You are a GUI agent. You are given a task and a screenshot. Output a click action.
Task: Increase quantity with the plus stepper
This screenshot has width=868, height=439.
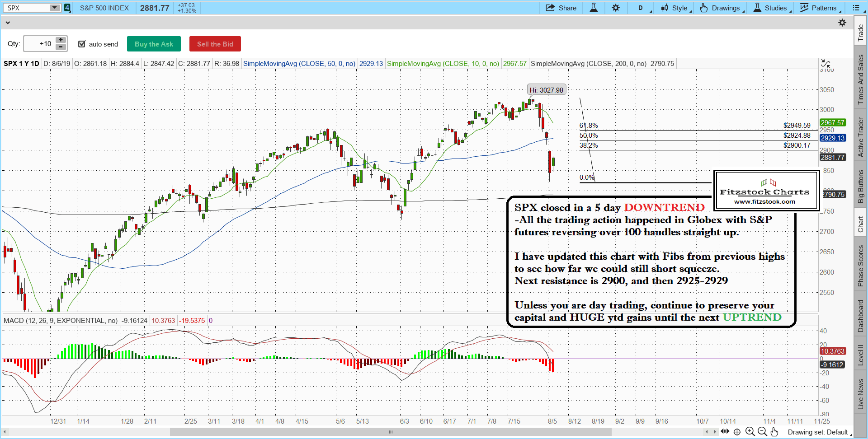pos(61,40)
